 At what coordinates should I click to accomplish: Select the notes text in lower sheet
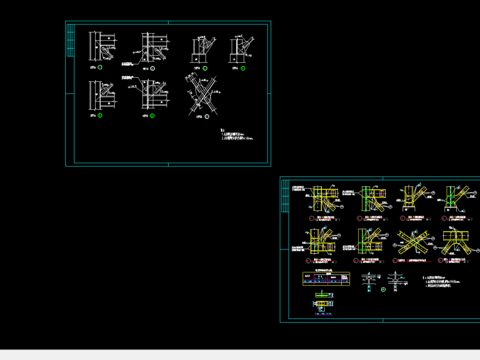441,282
